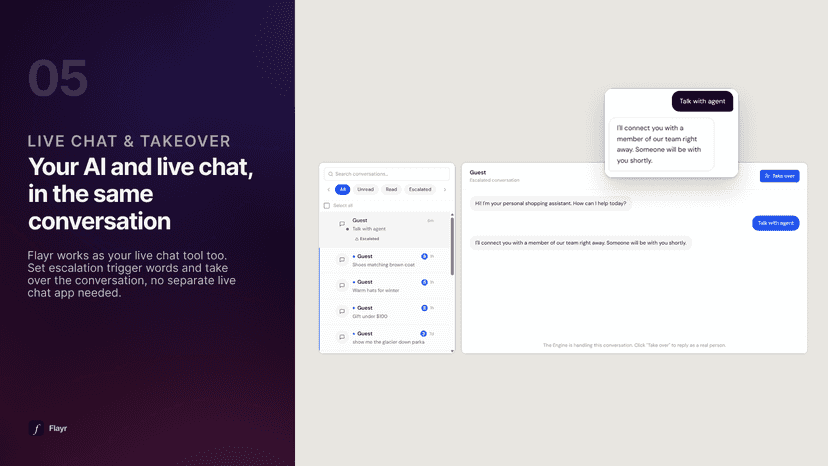
Task: Click the search magnifier icon in conversations box
Action: 331,174
